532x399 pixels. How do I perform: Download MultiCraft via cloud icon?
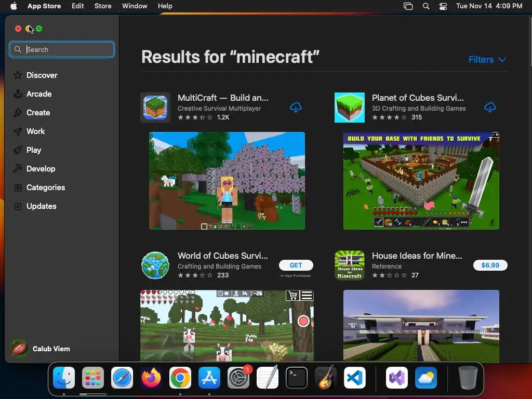(296, 107)
